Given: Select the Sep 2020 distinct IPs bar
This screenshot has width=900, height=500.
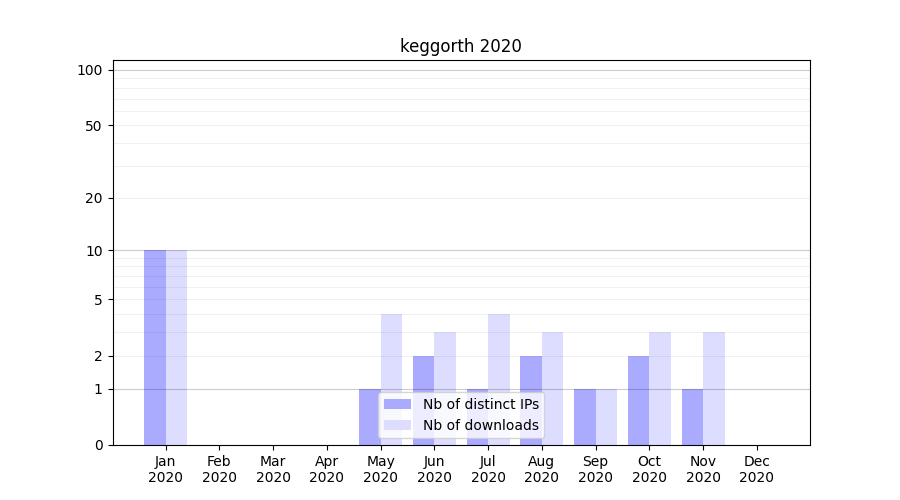Looking at the screenshot, I should [x=585, y=417].
